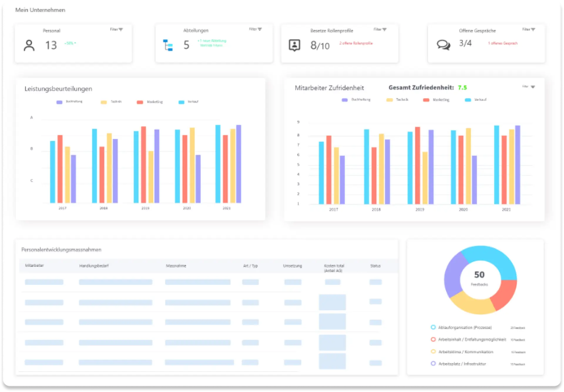Image resolution: width=564 pixels, height=392 pixels.
Task: Click the person icon in the Personal card
Action: coord(29,45)
